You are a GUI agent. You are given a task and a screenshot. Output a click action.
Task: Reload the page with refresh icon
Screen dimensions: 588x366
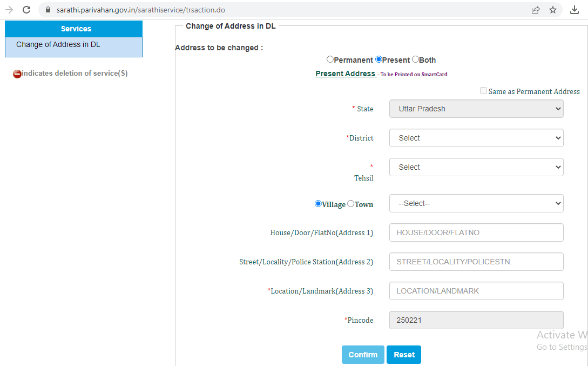tap(26, 10)
